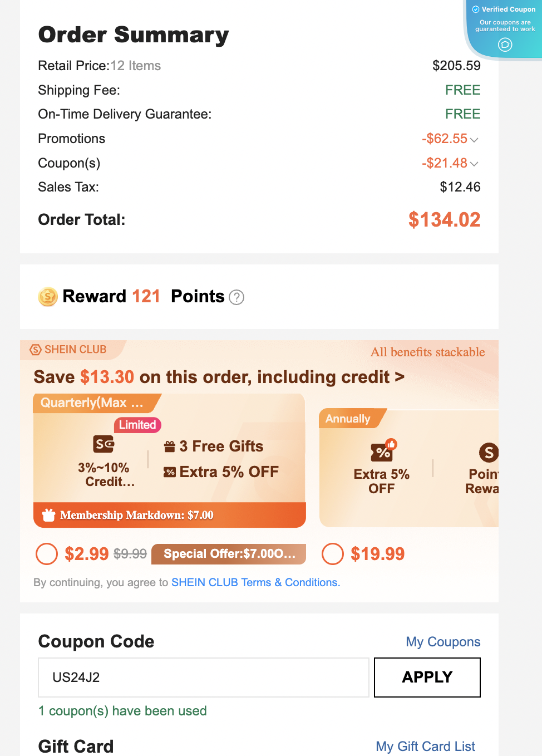
Task: Open club savings details for this order
Action: (219, 377)
